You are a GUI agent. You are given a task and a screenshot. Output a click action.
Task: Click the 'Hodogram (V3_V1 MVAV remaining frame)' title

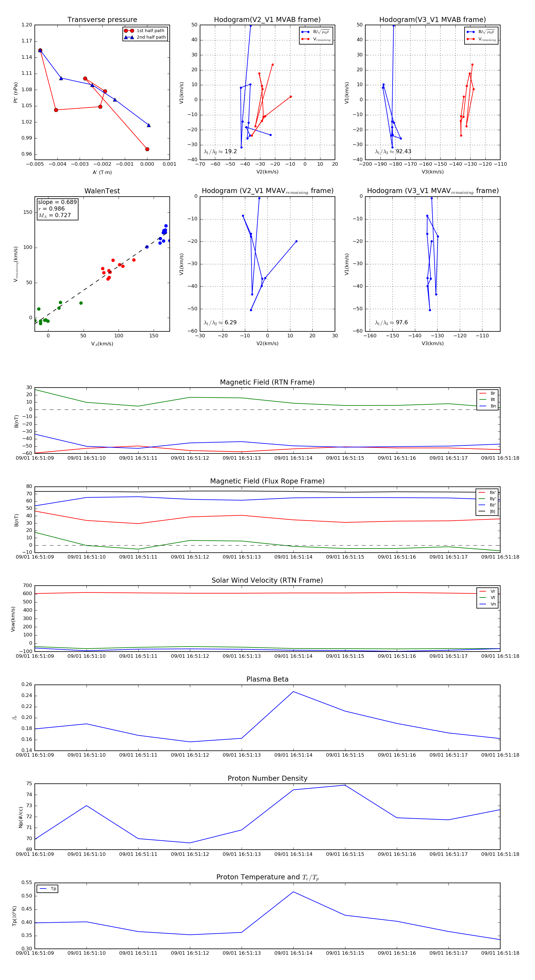tap(432, 191)
